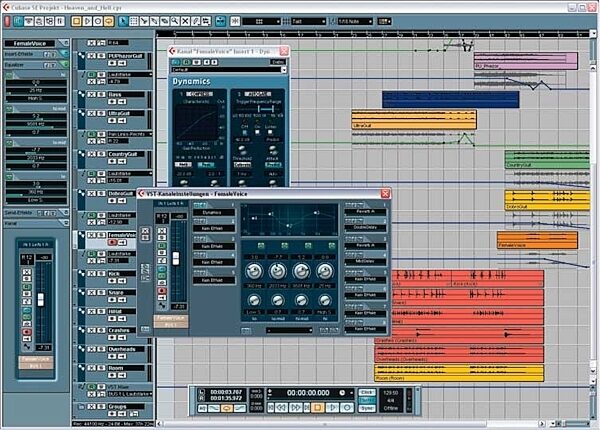This screenshot has height=430, width=600.
Task: Open the 1/16 Note quantize dropdown
Action: point(355,21)
